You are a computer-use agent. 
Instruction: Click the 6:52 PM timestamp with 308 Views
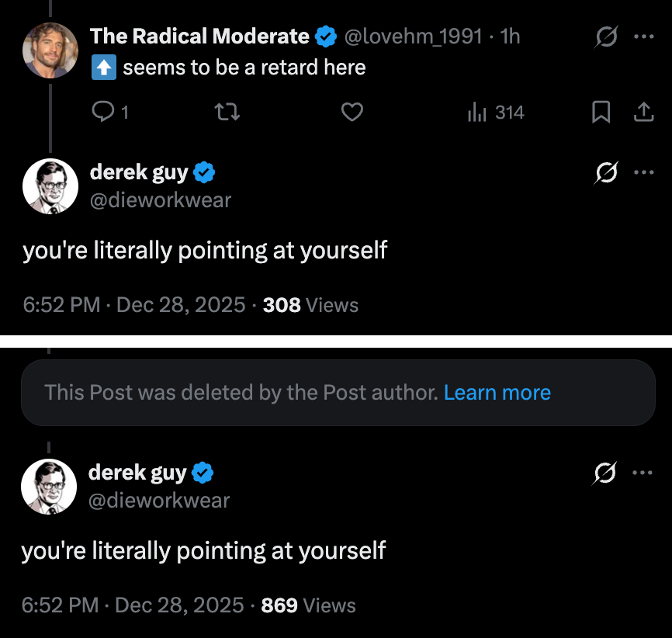[61, 305]
